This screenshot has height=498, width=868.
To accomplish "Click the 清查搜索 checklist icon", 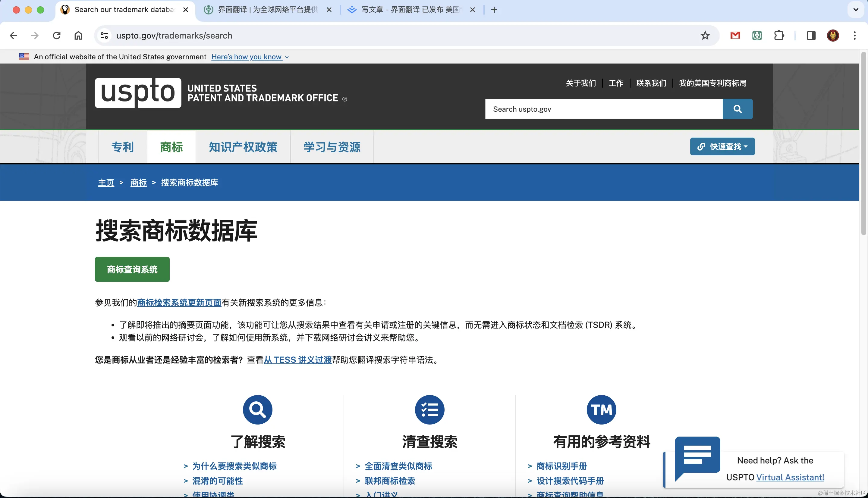I will click(x=429, y=409).
